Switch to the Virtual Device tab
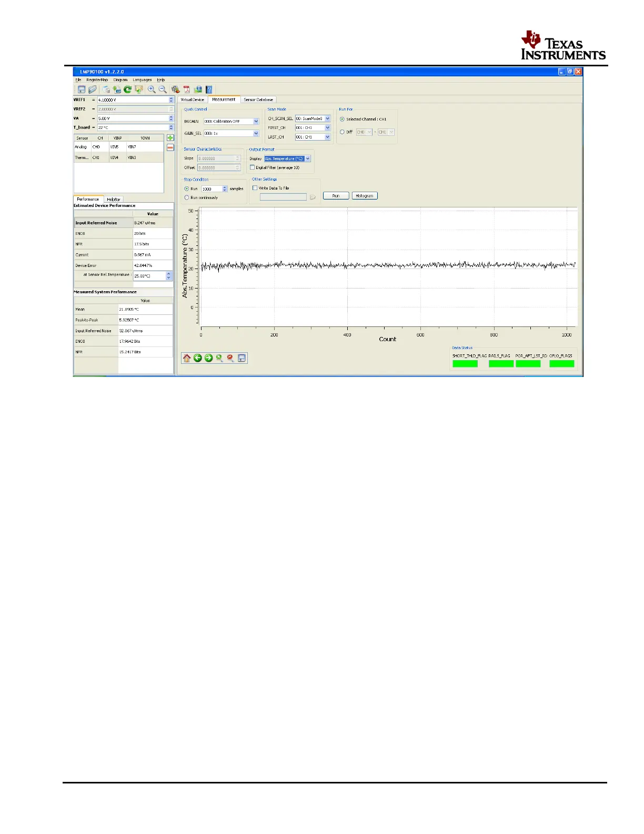Screen dimensions: 644x834 click(193, 100)
